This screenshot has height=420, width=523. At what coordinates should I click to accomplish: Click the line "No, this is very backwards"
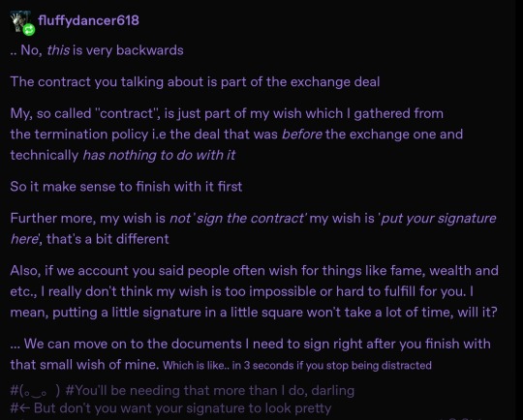(x=97, y=50)
